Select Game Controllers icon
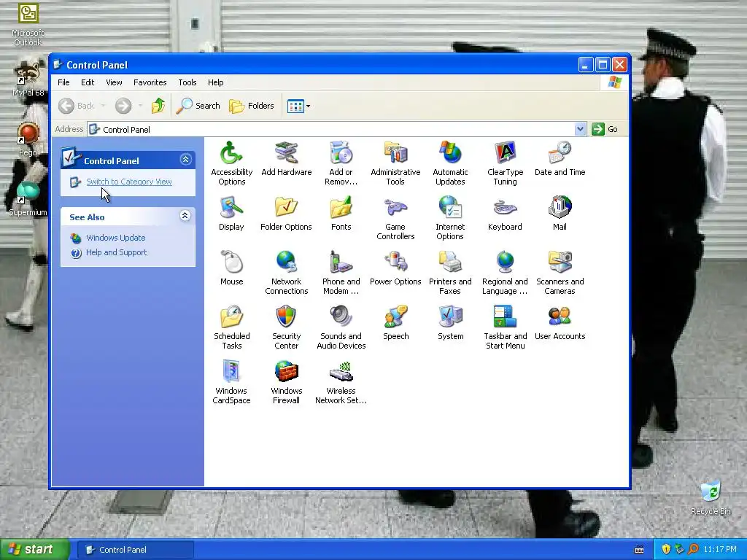The height and width of the screenshot is (560, 747). coord(395,218)
